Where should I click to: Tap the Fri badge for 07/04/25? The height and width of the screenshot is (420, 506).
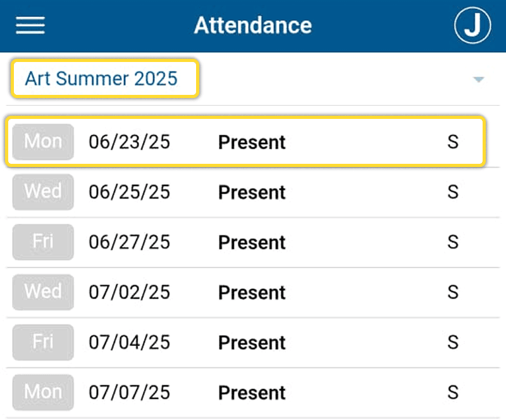tap(43, 342)
